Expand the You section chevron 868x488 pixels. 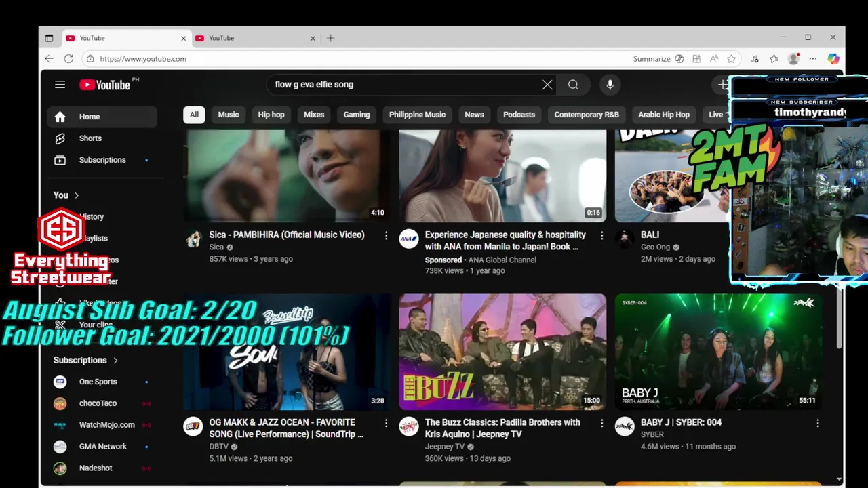[x=77, y=195]
